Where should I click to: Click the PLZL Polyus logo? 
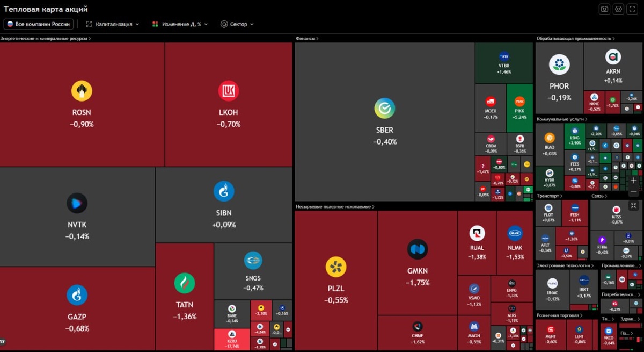(336, 267)
